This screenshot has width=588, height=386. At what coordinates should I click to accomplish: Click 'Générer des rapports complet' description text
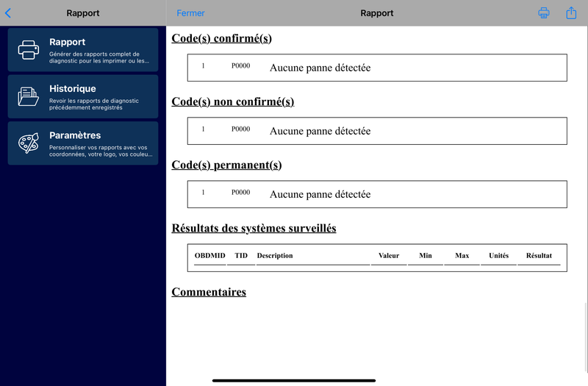(99, 57)
